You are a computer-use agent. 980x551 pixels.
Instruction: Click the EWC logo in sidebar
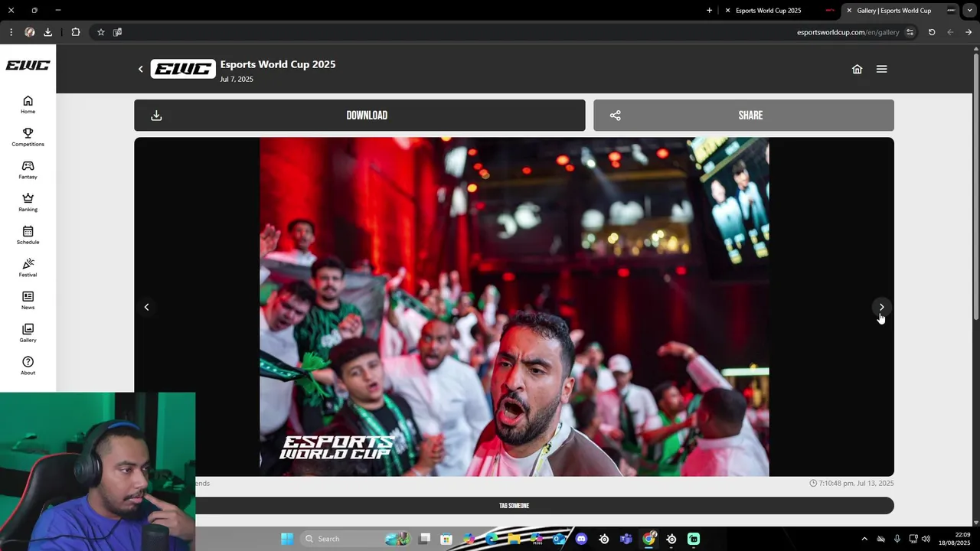(28, 66)
